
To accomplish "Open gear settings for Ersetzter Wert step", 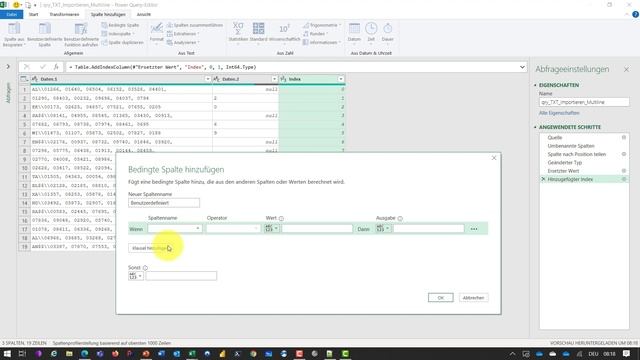I will point(624,171).
